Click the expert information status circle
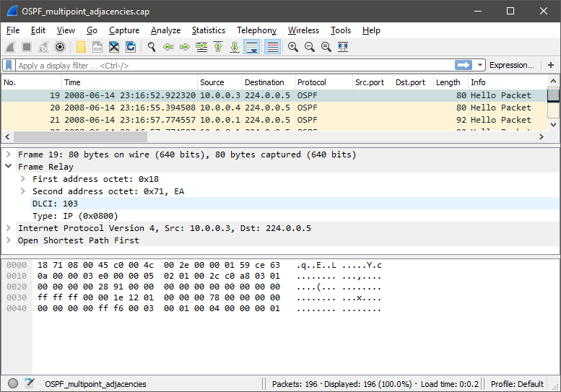This screenshot has width=561, height=392. (13, 383)
